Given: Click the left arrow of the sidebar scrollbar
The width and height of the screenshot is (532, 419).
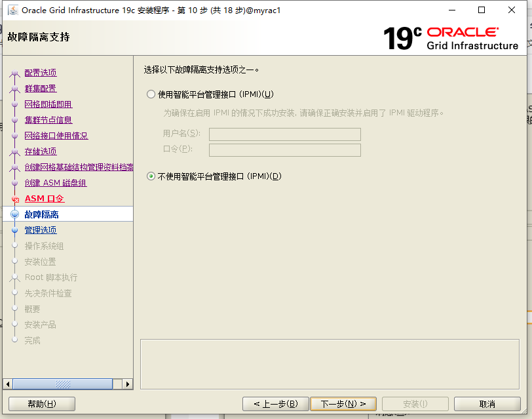Looking at the screenshot, I should (7, 384).
